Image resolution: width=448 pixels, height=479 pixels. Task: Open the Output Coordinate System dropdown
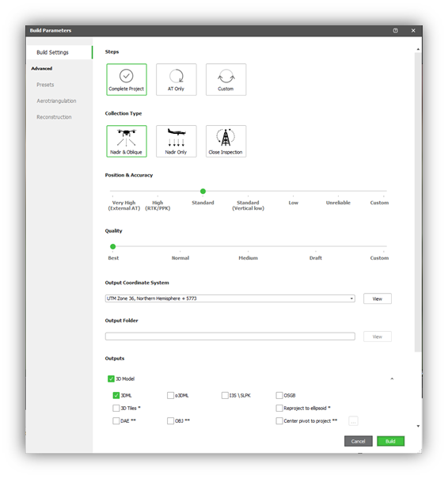click(230, 298)
